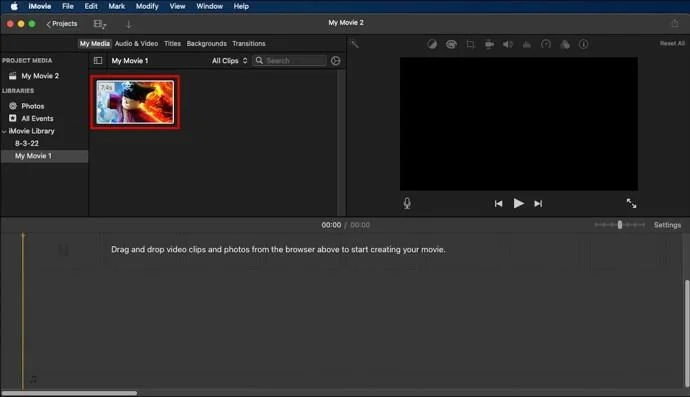Open the View menu

coord(177,6)
